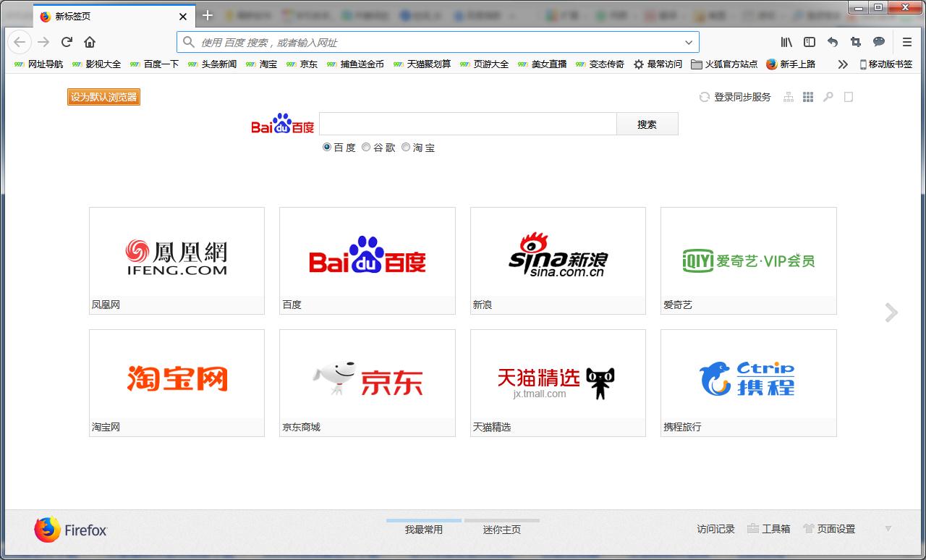Open the WeChat chat icon in toolbar

point(878,42)
